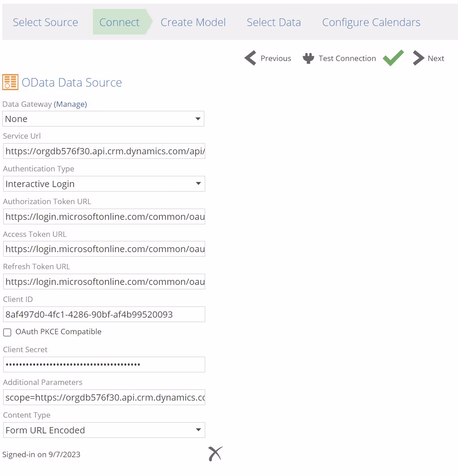This screenshot has height=476, width=458.
Task: Click the Next arrow icon
Action: (x=418, y=58)
